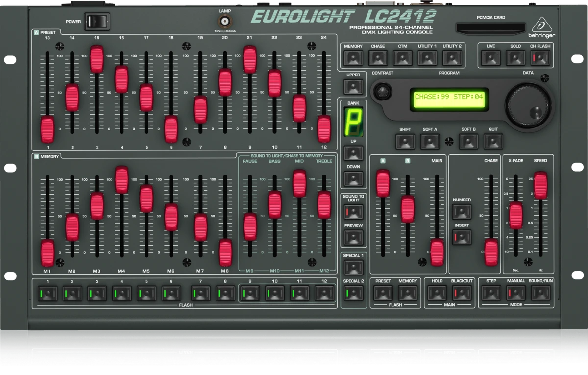The height and width of the screenshot is (375, 588).
Task: Toggle the BLACKOUT button
Action: [x=462, y=293]
